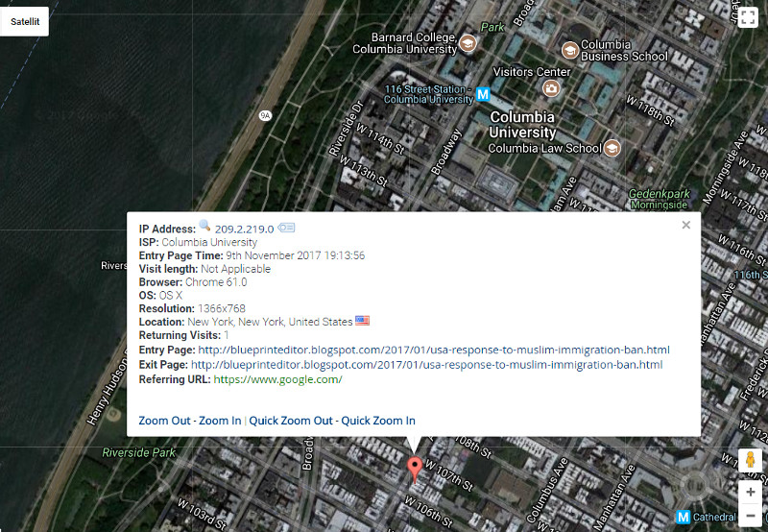Click the Zoom Out link
The image size is (768, 532).
point(164,421)
